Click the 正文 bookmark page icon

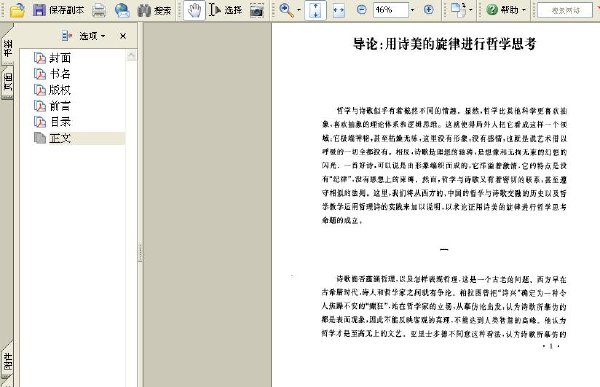click(40, 138)
